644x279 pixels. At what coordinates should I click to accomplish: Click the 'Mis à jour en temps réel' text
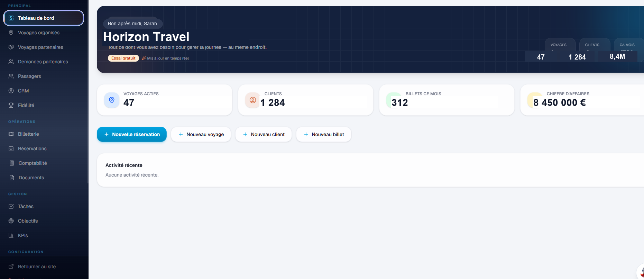(x=168, y=58)
